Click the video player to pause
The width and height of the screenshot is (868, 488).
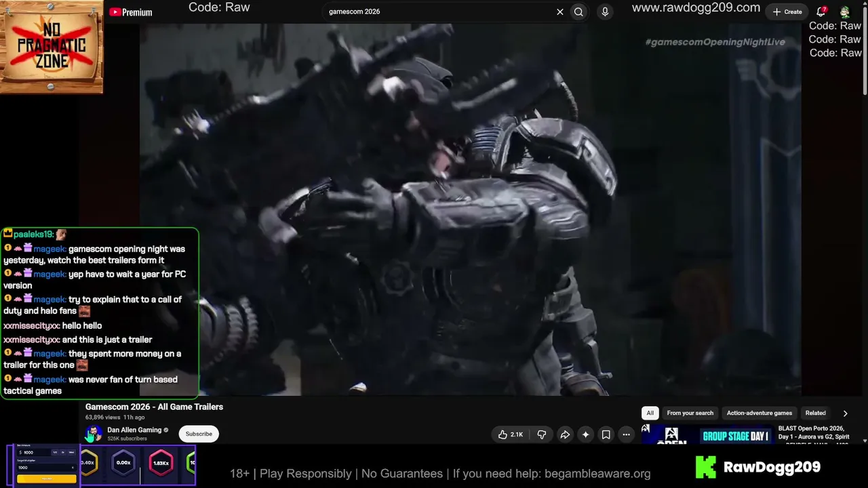[x=470, y=209]
